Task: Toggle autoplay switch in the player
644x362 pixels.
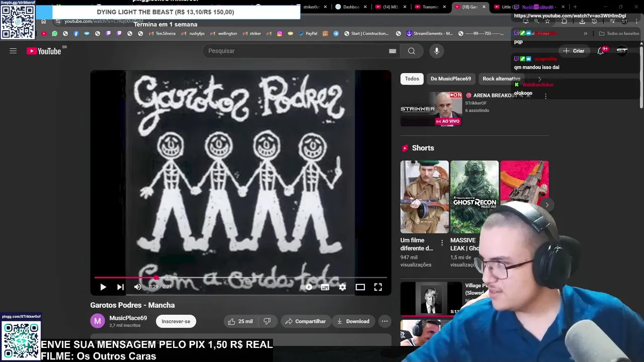Action: tap(308, 287)
